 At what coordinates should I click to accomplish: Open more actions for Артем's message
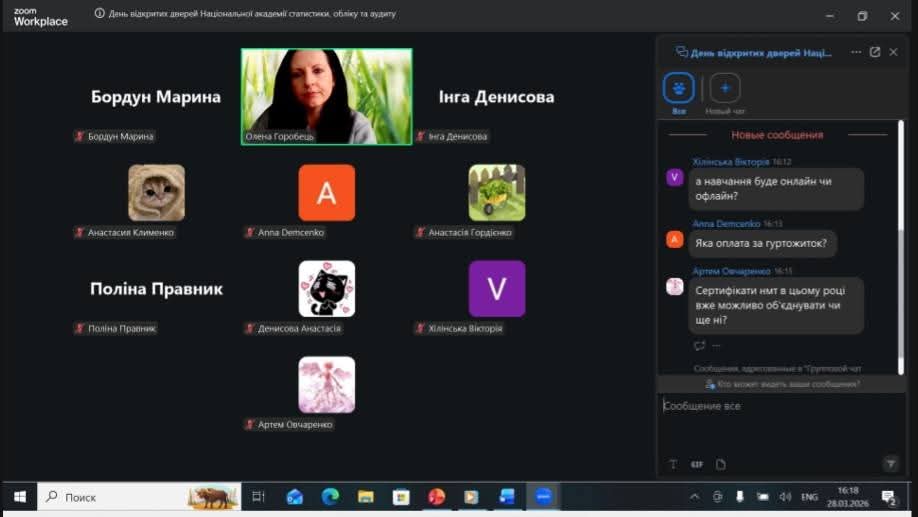click(x=716, y=345)
